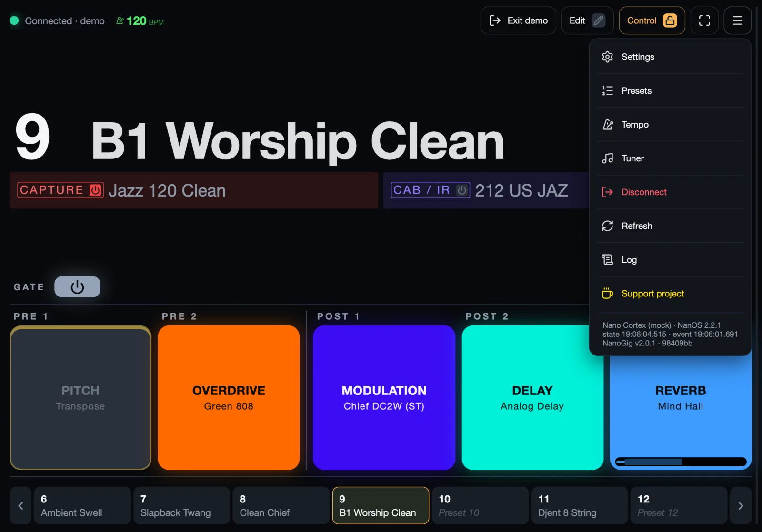Viewport: 762px width, 532px height.
Task: Click the REVERB Mind Hall level slider
Action: (681, 462)
